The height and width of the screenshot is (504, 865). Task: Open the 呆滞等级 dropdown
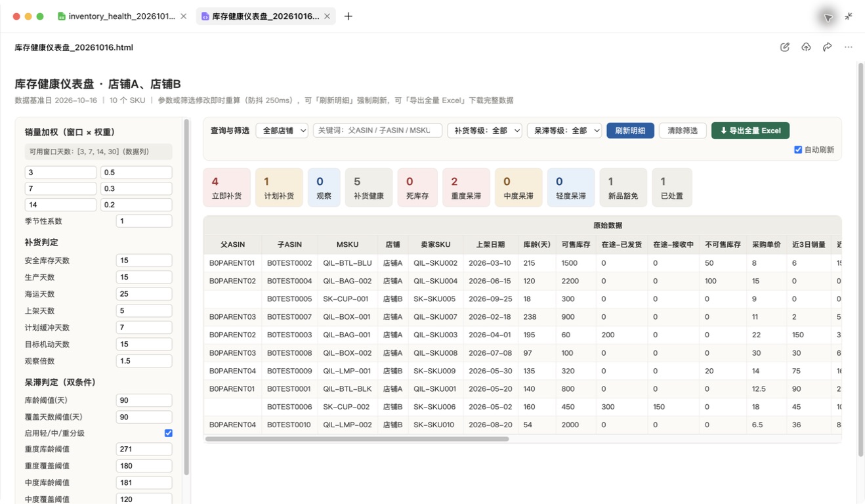pyautogui.click(x=564, y=131)
